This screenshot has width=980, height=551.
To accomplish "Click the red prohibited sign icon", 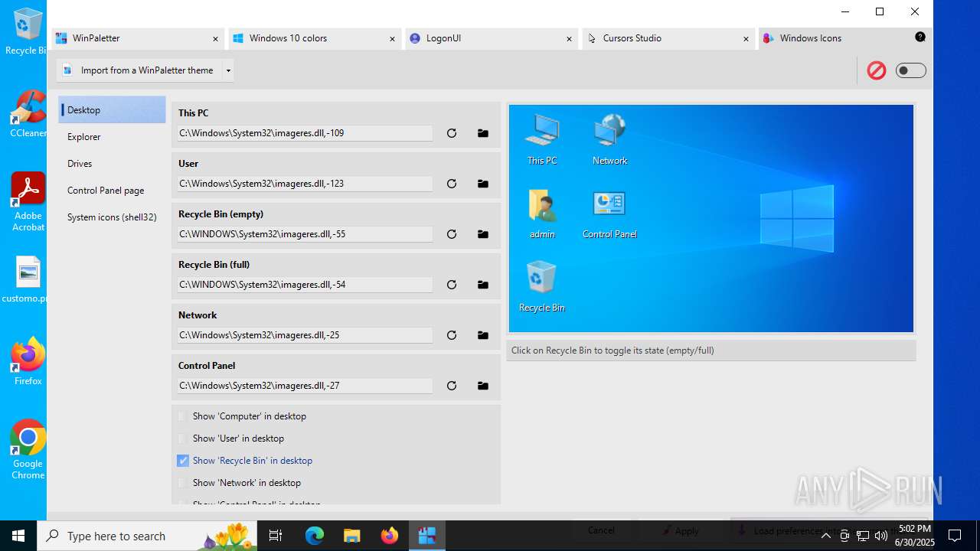I will pos(877,70).
